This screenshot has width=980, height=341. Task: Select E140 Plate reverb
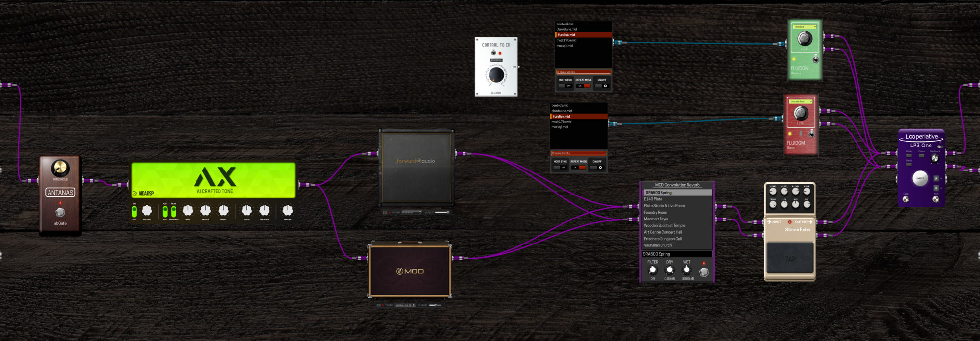click(x=678, y=199)
